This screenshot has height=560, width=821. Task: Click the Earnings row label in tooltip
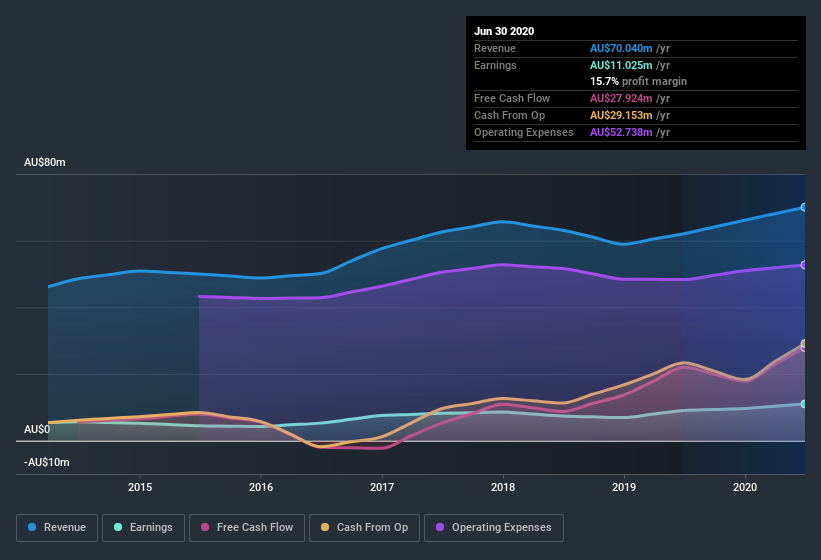coord(495,65)
